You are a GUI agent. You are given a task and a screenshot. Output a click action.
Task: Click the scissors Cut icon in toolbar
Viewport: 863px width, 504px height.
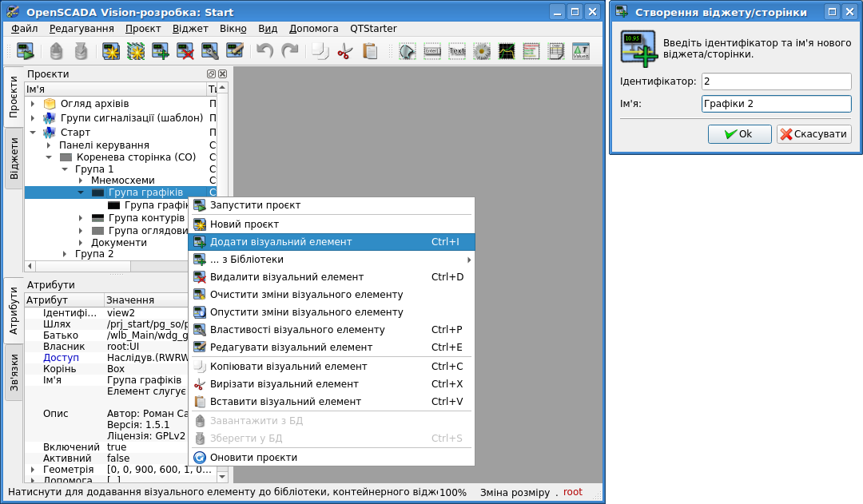click(x=344, y=52)
